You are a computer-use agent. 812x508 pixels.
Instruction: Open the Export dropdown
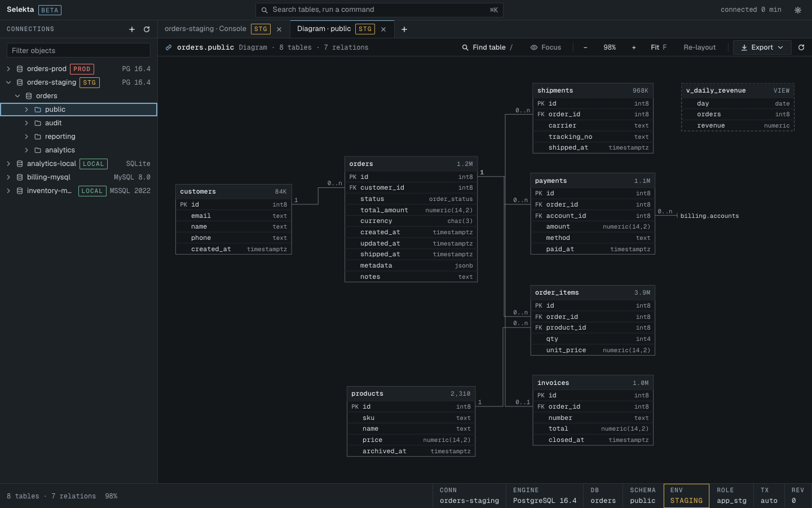click(x=762, y=47)
